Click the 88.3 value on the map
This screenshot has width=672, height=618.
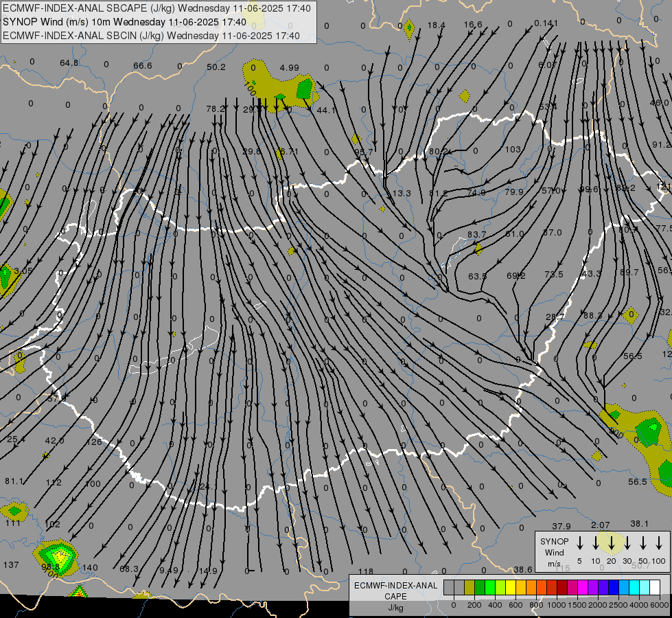click(592, 316)
